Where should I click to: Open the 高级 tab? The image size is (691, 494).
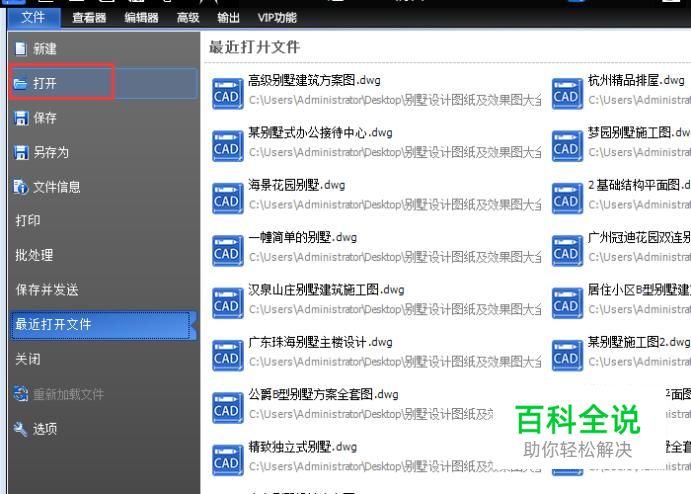pyautogui.click(x=188, y=18)
